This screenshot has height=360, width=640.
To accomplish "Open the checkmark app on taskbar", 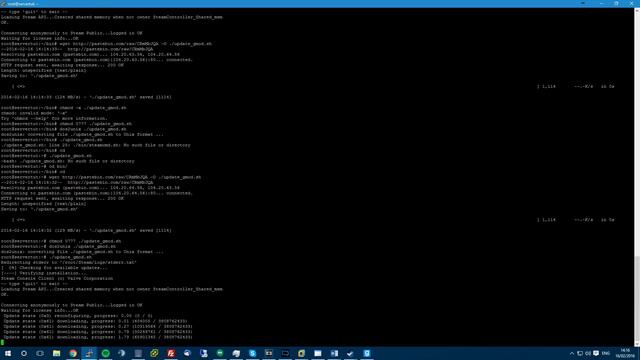I will pyautogui.click(x=350, y=353).
